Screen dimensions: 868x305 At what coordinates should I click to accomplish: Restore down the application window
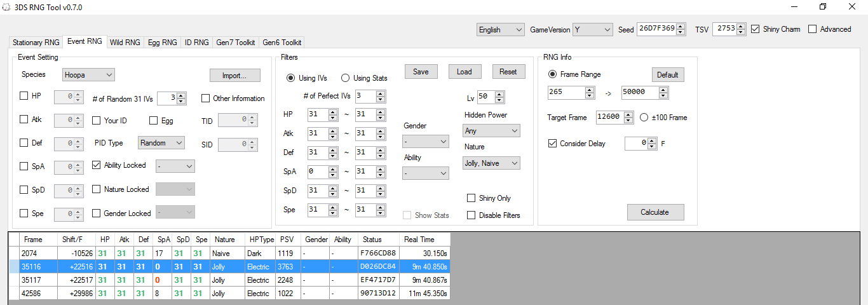point(823,7)
